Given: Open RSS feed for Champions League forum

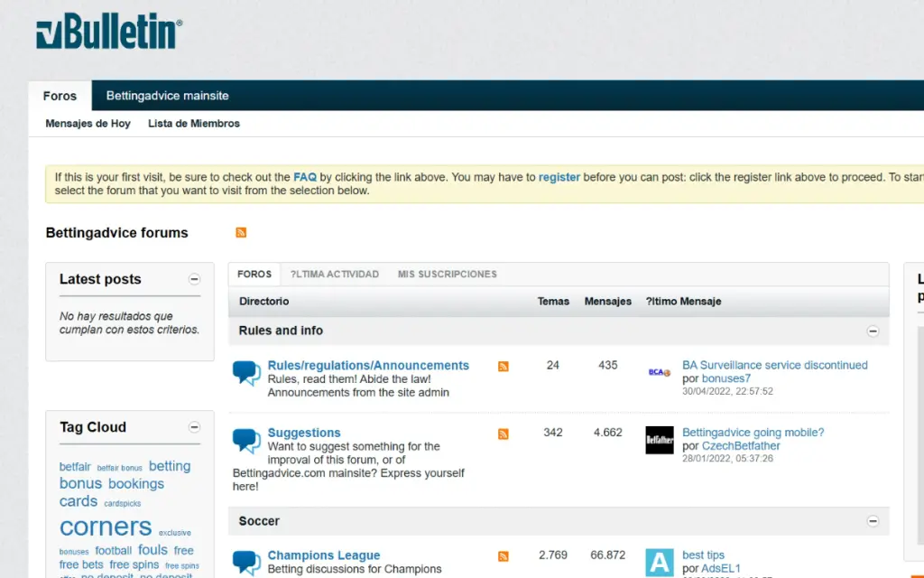Looking at the screenshot, I should click(x=504, y=556).
